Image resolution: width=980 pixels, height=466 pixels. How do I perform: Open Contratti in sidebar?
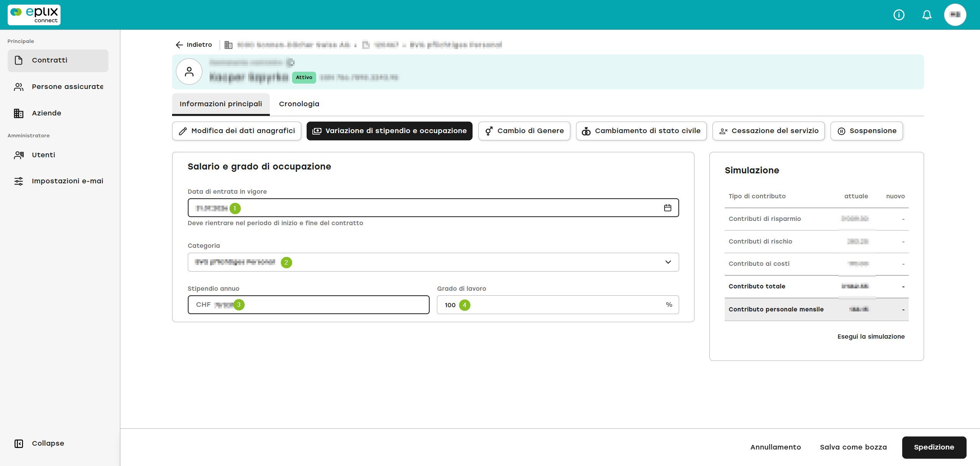pos(58,60)
